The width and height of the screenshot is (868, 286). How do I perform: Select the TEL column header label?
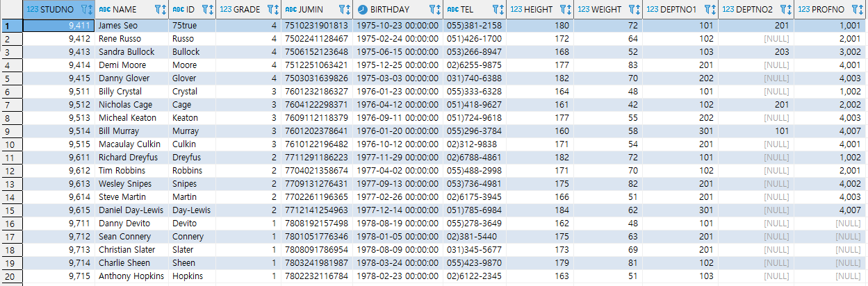pyautogui.click(x=466, y=10)
